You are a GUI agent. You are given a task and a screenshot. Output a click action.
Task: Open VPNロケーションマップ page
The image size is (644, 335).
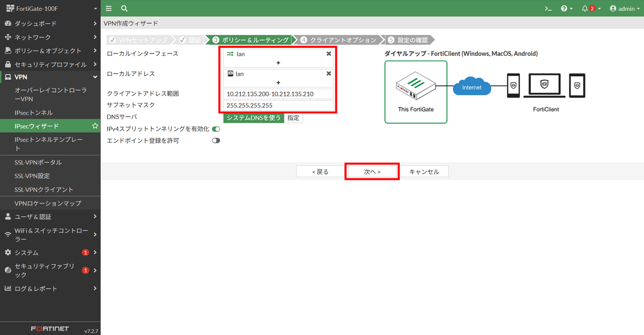50,203
